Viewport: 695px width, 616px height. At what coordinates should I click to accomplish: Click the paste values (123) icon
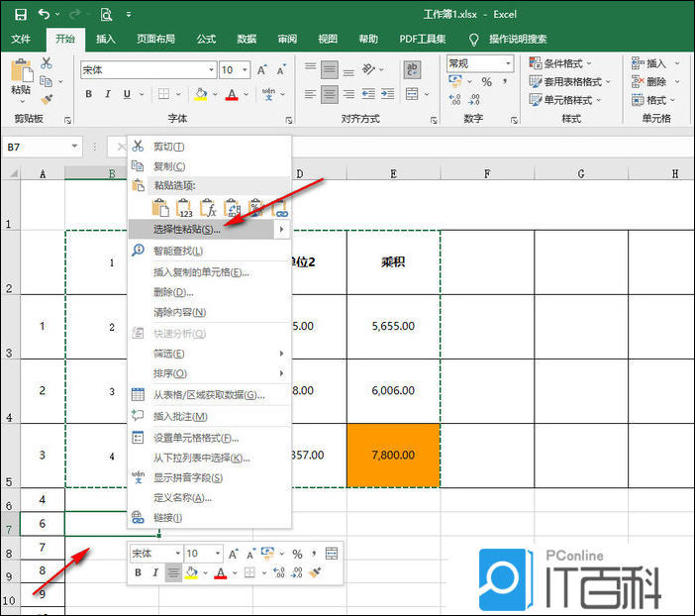[x=184, y=207]
